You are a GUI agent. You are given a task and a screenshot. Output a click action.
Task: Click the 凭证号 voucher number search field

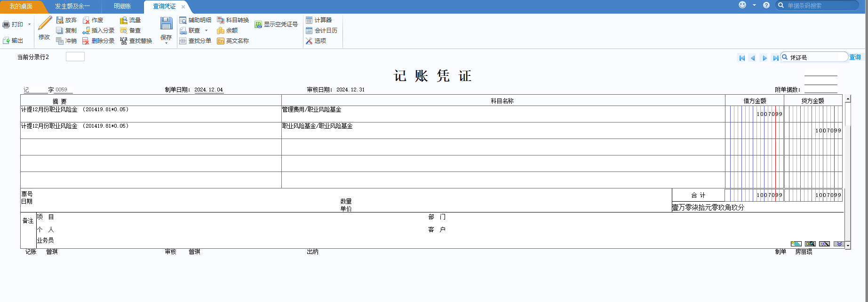click(x=818, y=57)
